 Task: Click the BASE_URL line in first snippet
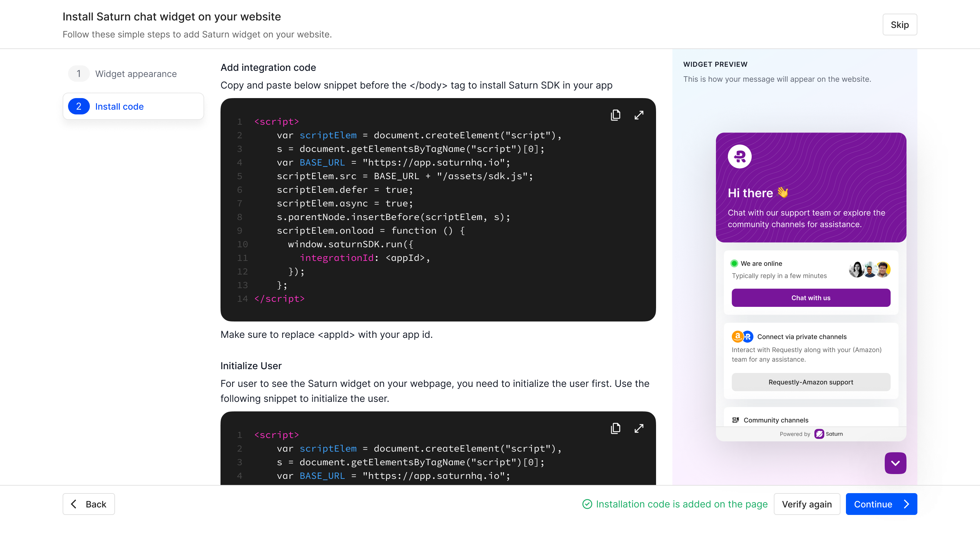click(393, 163)
